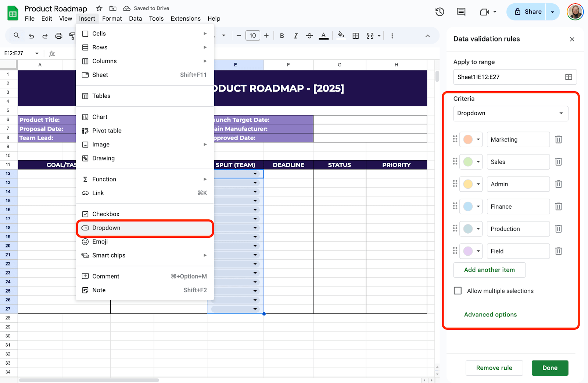588x383 pixels.
Task: Open Advanced options link
Action: point(490,314)
